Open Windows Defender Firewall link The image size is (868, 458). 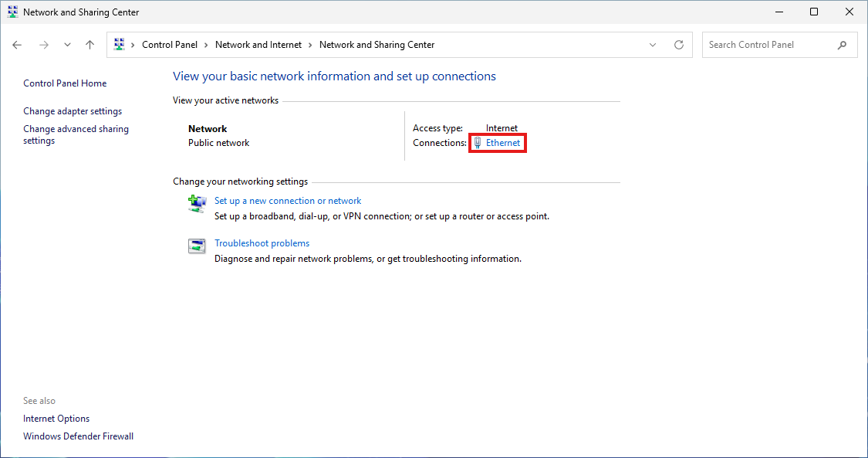click(78, 436)
